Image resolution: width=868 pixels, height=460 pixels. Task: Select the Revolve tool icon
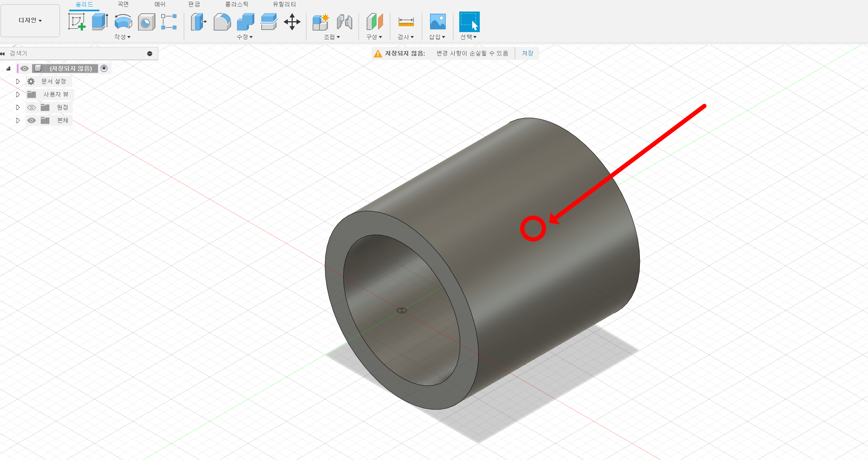pos(123,22)
